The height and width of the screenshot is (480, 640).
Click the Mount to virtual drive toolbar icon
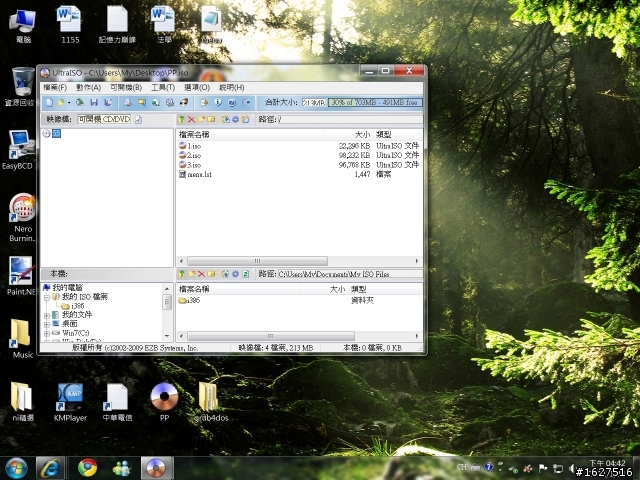170,102
